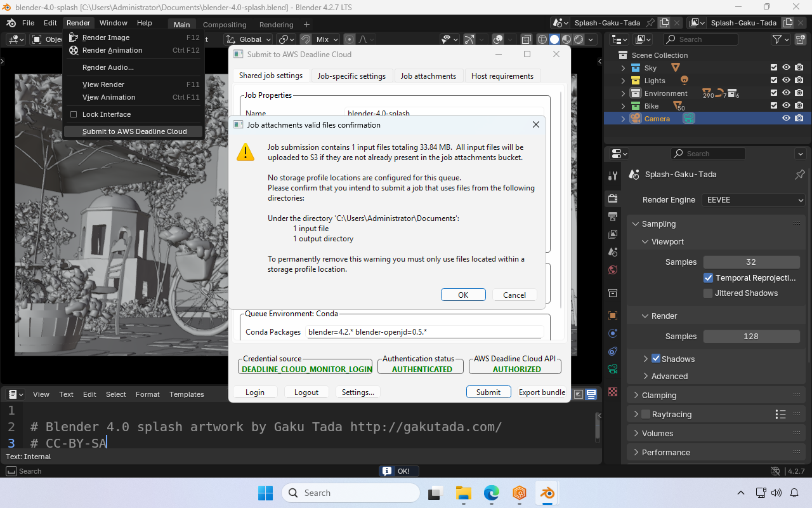Open the Render Properties tab

tap(612, 198)
